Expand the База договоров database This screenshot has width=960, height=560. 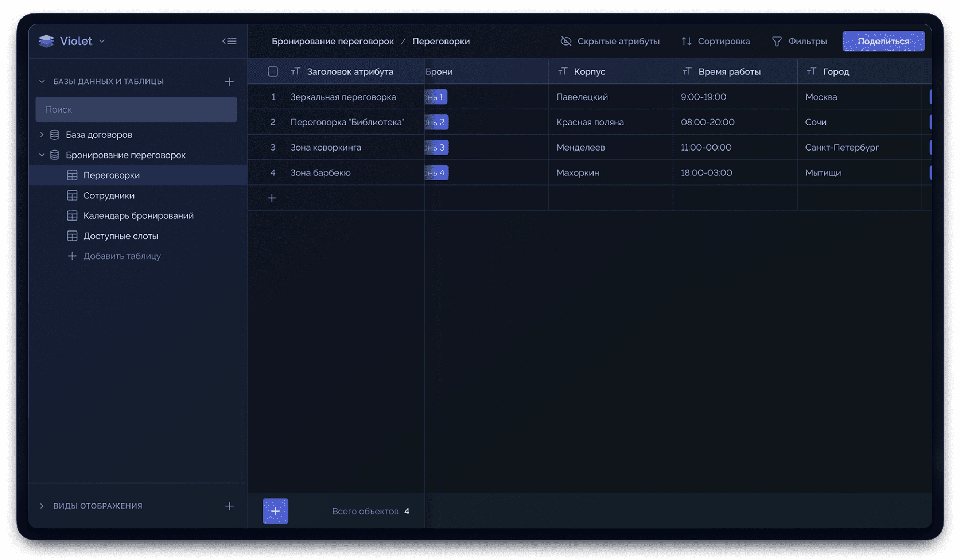[42, 135]
